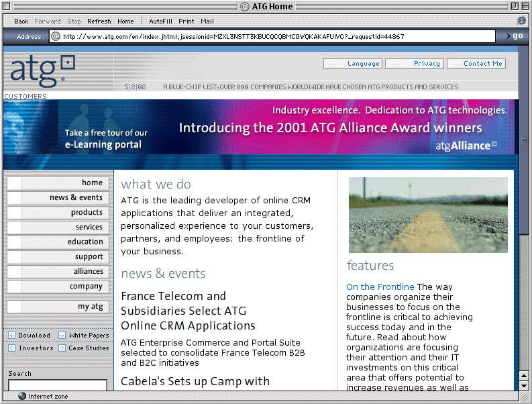
Task: Click the Investors link
Action: tap(36, 348)
